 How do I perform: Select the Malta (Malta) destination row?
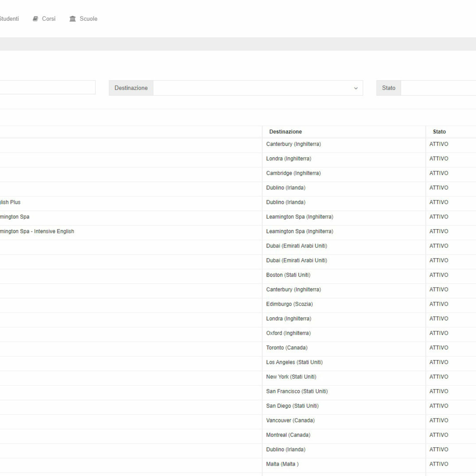coord(282,464)
